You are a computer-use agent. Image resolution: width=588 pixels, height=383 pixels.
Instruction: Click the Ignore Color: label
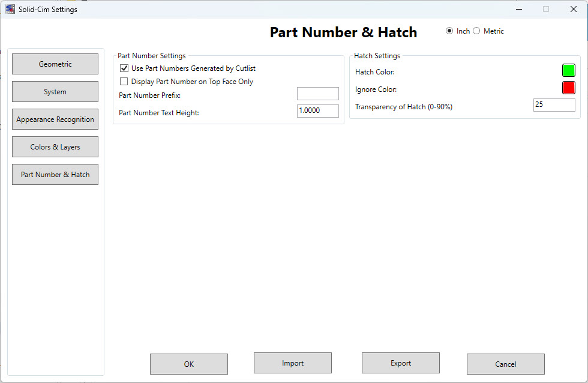(376, 89)
